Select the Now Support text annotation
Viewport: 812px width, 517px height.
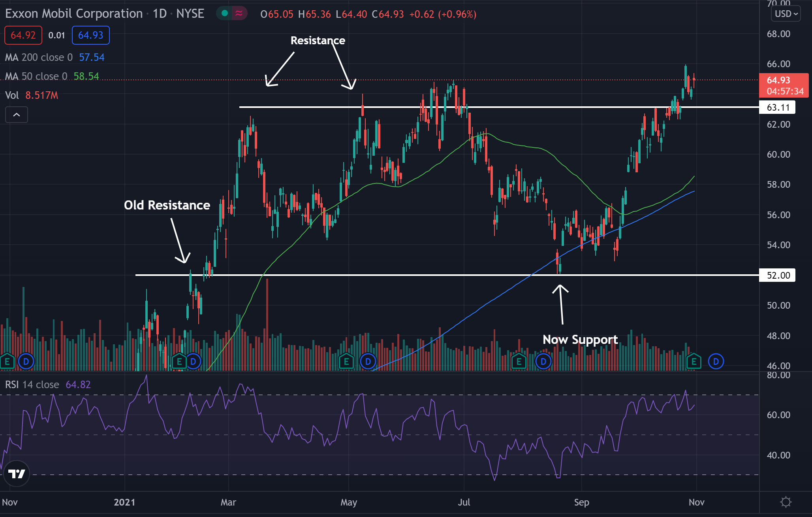point(580,340)
